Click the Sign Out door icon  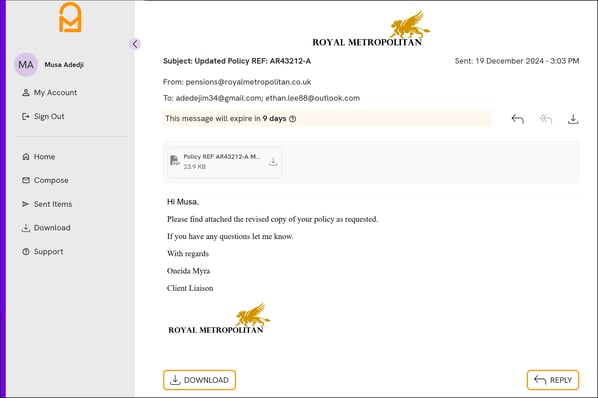coord(26,116)
